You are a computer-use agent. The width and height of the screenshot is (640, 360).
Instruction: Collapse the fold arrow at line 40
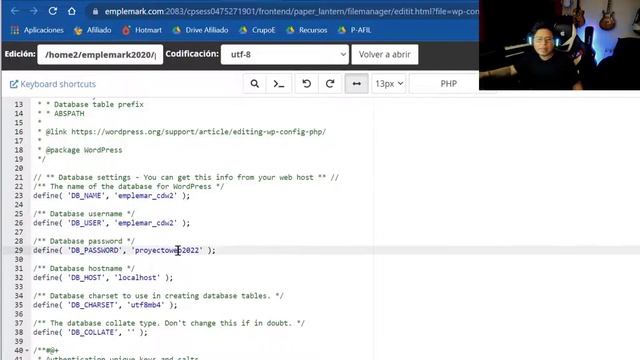tap(27, 350)
